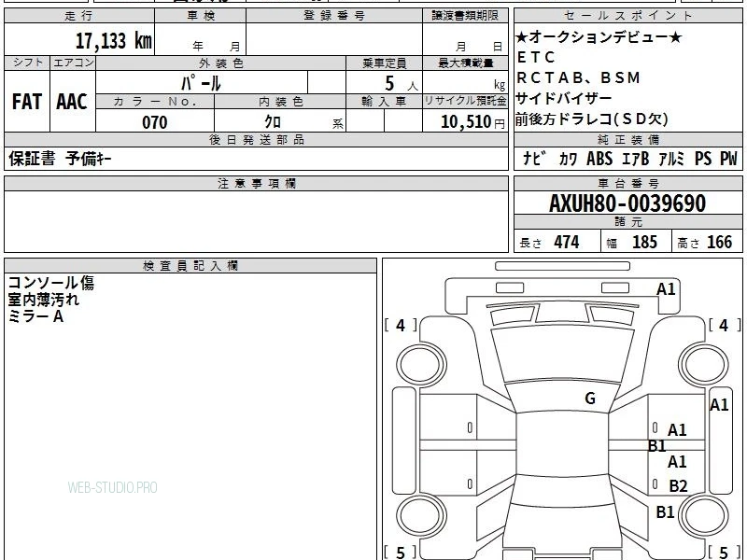747x560 pixels.
Task: Click the seating capacity value 5
Action: pyautogui.click(x=389, y=83)
